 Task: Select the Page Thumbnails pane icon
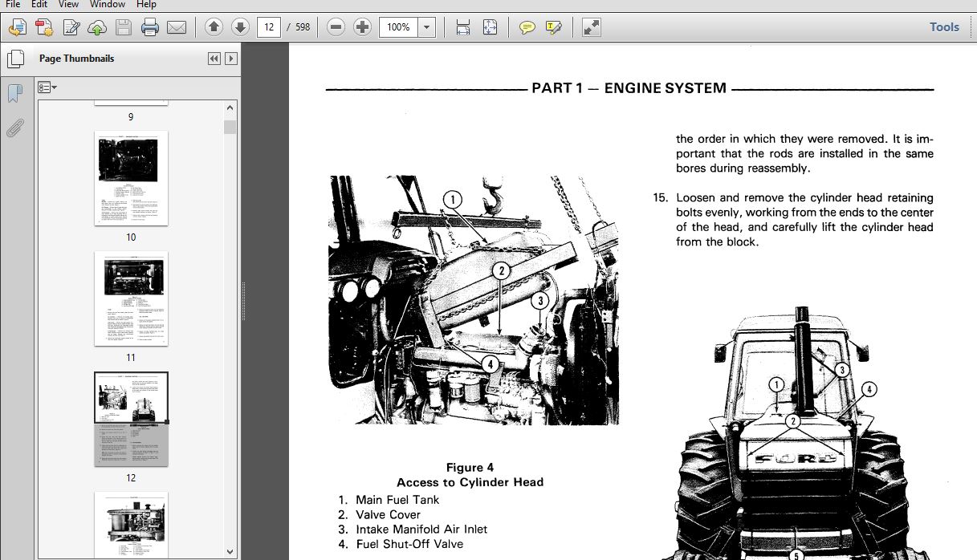14,59
